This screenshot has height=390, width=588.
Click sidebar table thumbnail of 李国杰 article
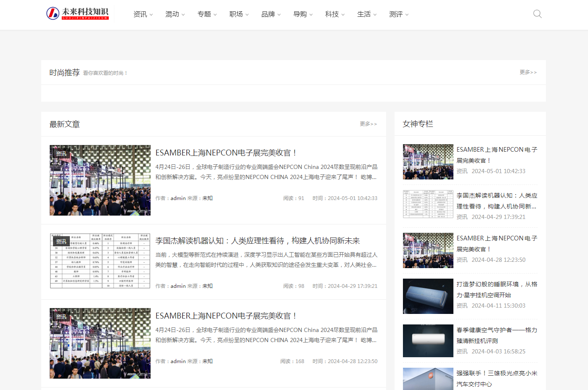[428, 204]
